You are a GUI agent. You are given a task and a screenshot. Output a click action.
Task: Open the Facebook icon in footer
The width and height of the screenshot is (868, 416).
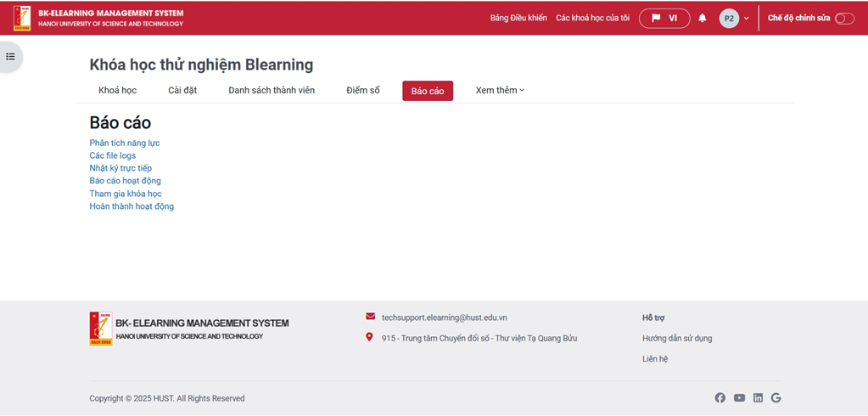(x=720, y=397)
